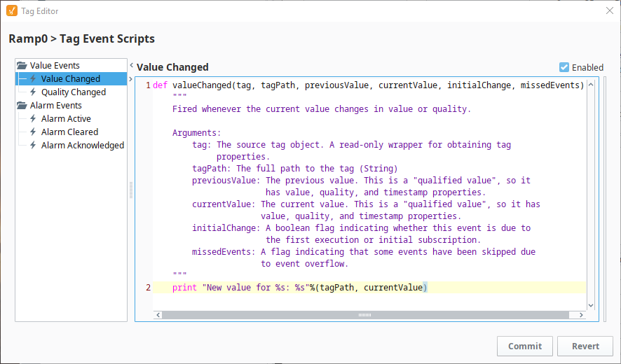Click the Commit button
The image size is (621, 364).
[525, 346]
